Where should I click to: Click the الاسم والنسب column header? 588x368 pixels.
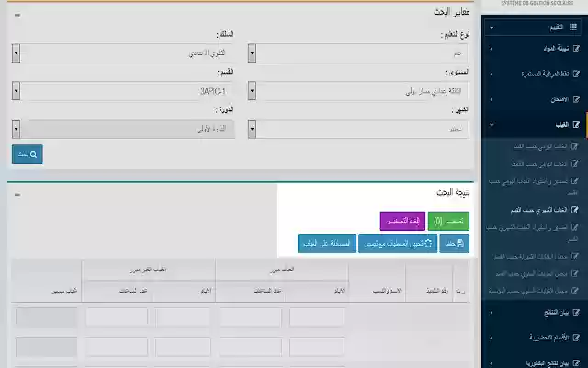[x=387, y=291]
